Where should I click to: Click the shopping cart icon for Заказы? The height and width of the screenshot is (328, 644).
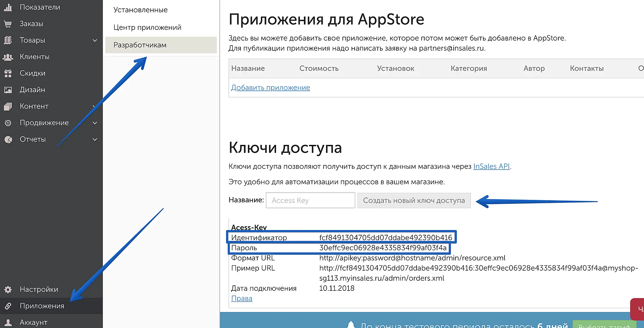point(8,24)
